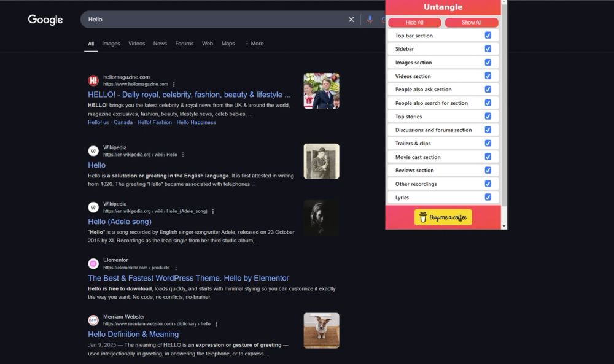The height and width of the screenshot is (364, 614).
Task: Open three-dot options for hellomagazine.com result
Action: 174,84
